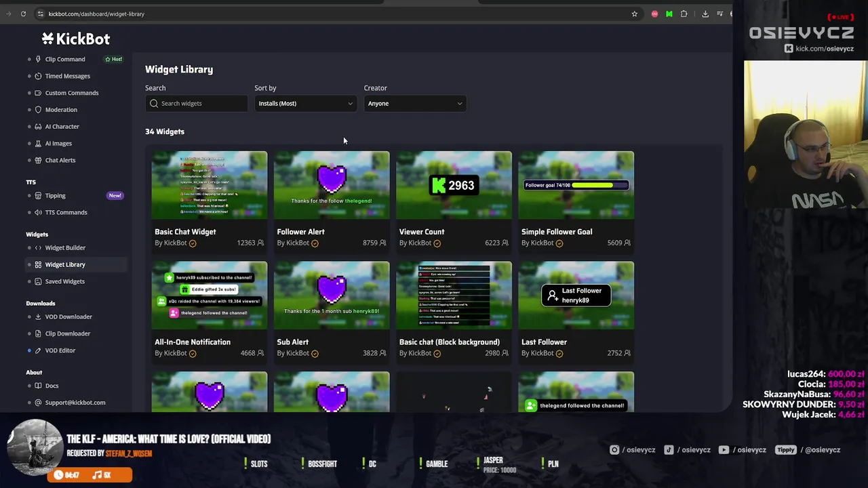
Task: Open the Viewer Count widget thumbnail
Action: tap(454, 185)
